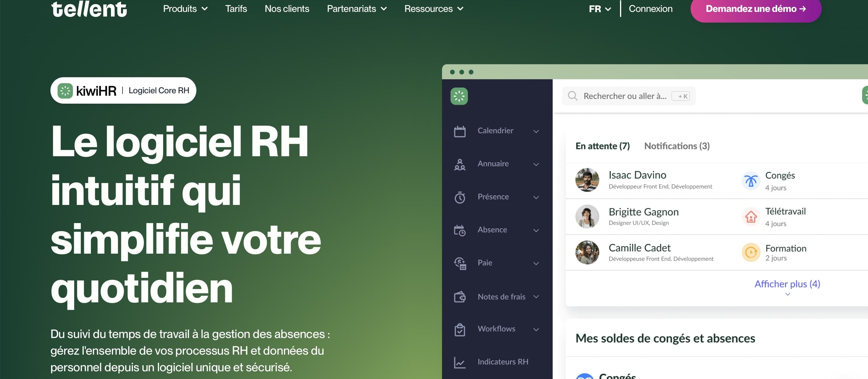
Task: Click the Formation clock icon
Action: (x=751, y=252)
